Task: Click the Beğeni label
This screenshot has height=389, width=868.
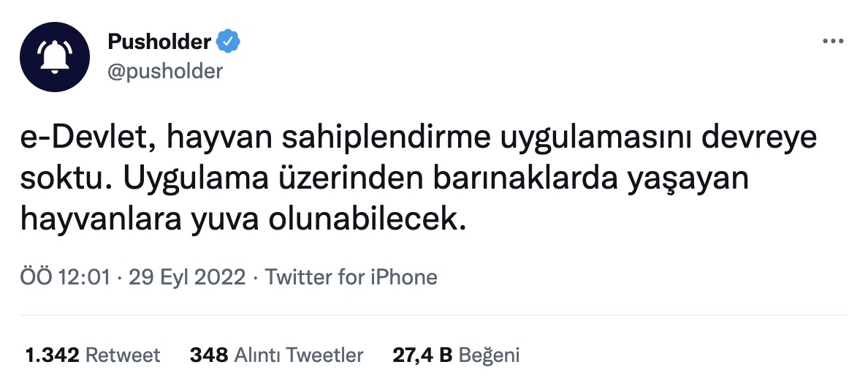Action: click(490, 355)
